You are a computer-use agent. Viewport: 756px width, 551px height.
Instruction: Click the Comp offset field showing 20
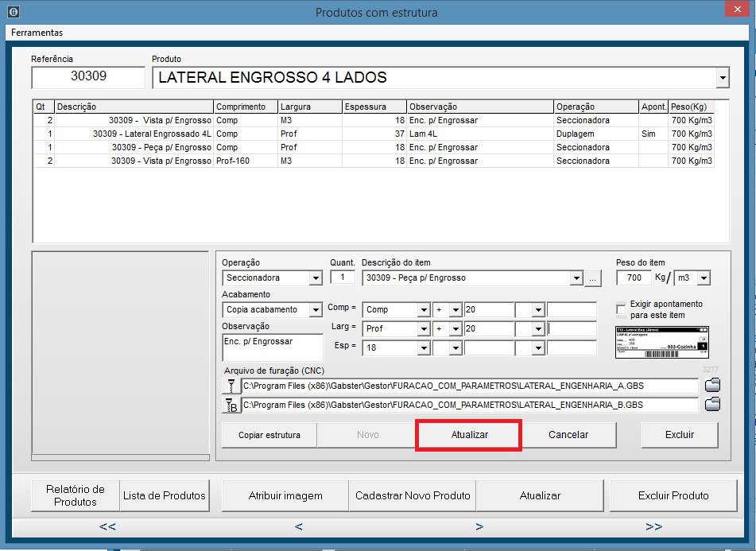coord(489,309)
